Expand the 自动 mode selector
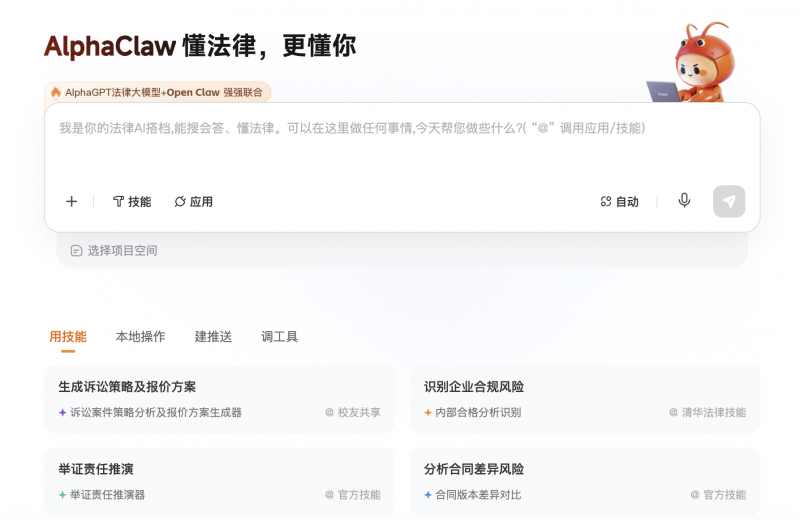Viewport: 800px width, 520px height. point(619,202)
